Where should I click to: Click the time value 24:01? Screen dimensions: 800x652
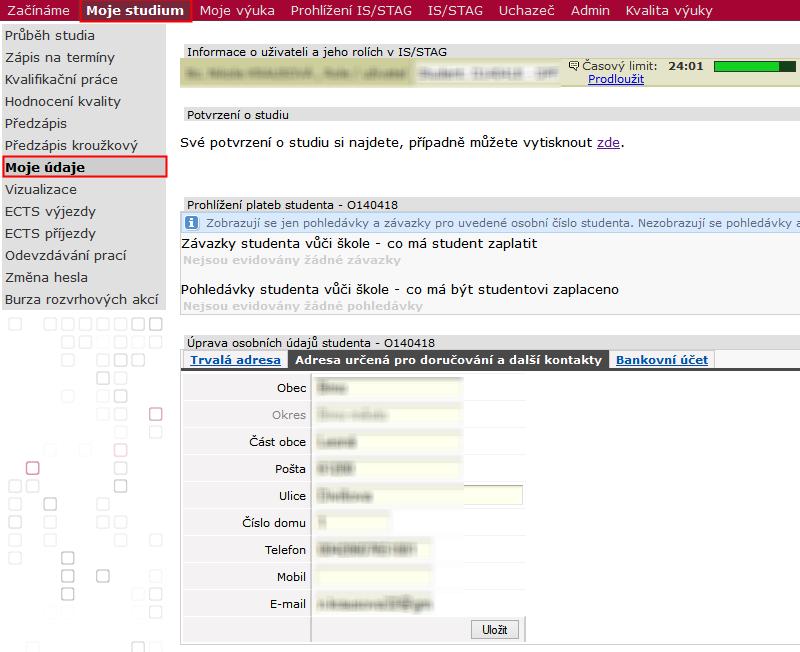pyautogui.click(x=686, y=66)
